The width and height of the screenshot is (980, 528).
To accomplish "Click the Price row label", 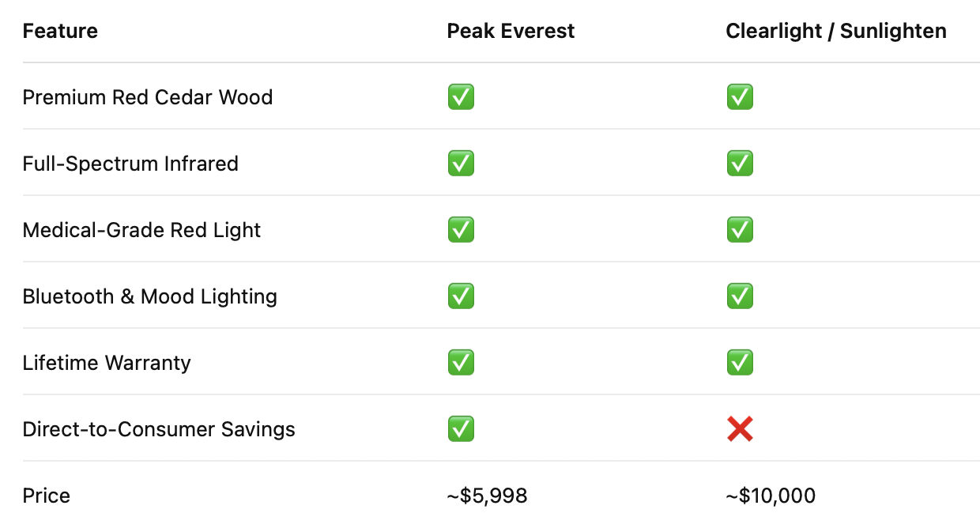I will tap(47, 496).
